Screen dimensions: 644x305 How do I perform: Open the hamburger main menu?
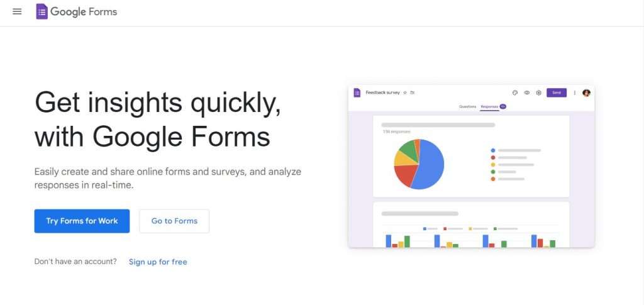pyautogui.click(x=17, y=11)
